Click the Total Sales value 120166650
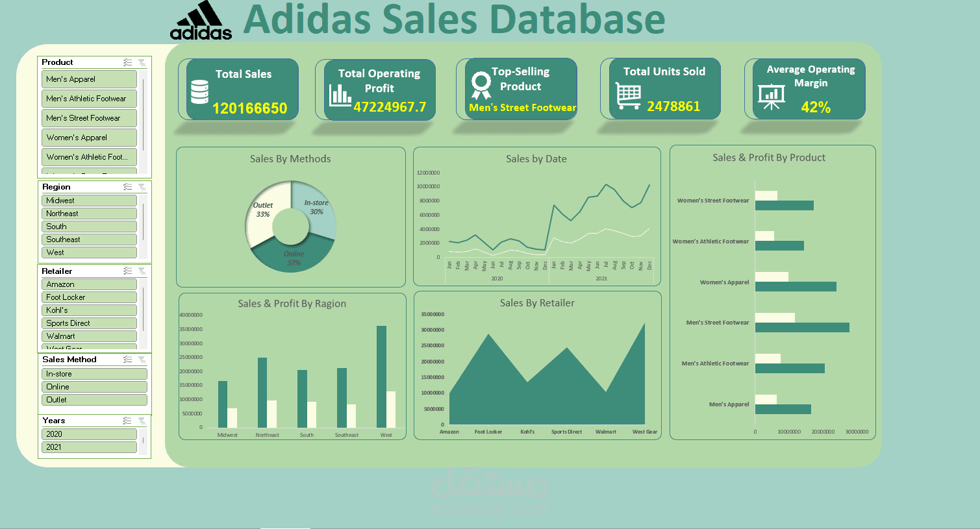The width and height of the screenshot is (980, 529). (x=250, y=108)
